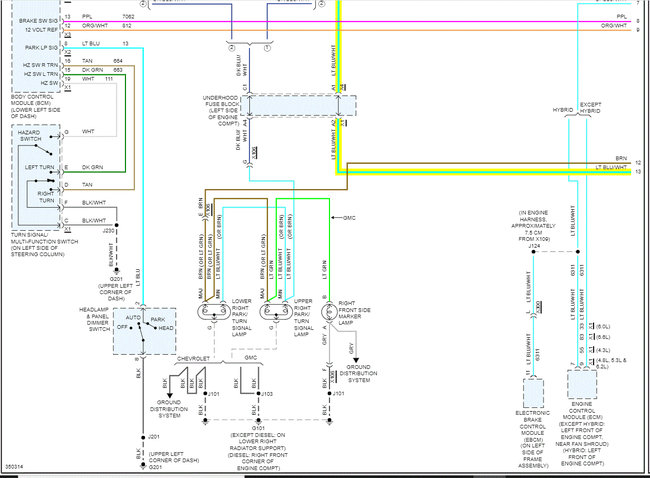Click circuit number '7062' on PPL wire
This screenshot has width=650, height=478.
tap(128, 17)
